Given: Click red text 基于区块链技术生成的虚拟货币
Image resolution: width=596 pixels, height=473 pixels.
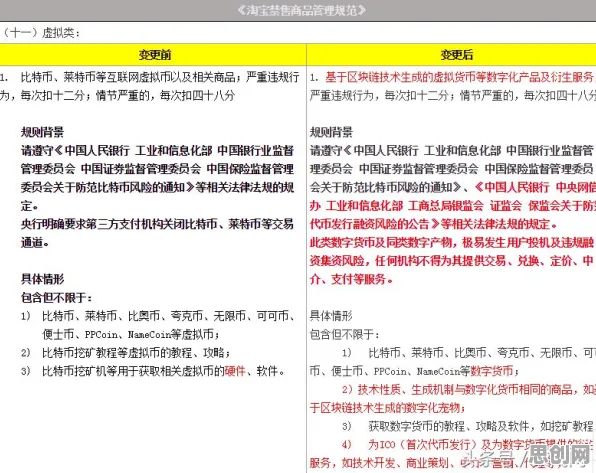Looking at the screenshot, I should [460, 77].
